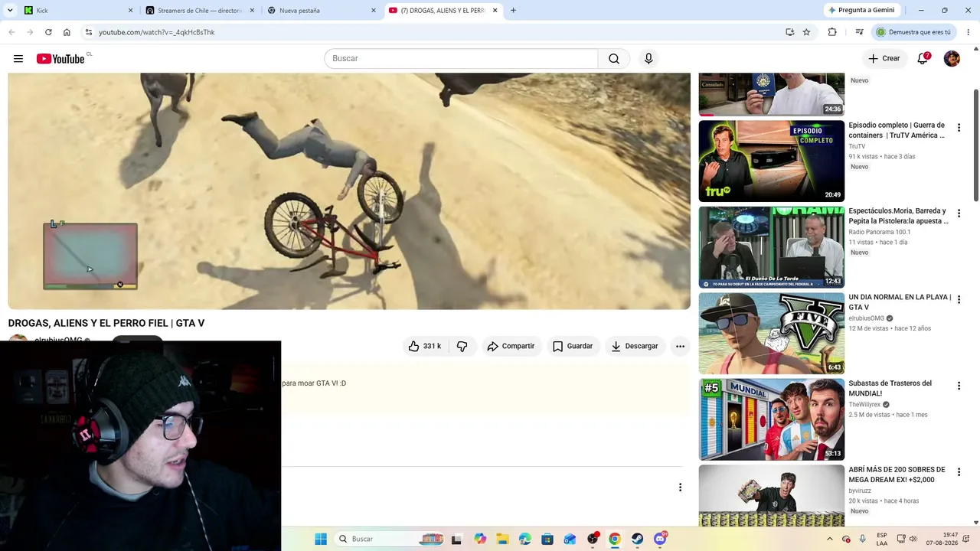Image resolution: width=980 pixels, height=551 pixels.
Task: Open options for Subastas de Trasteros video
Action: click(959, 386)
